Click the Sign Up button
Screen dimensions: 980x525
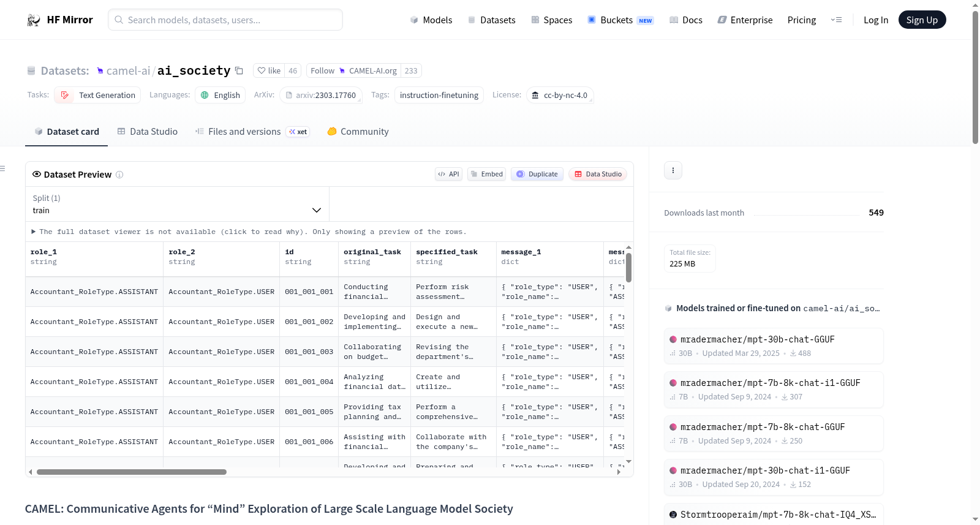coord(922,20)
